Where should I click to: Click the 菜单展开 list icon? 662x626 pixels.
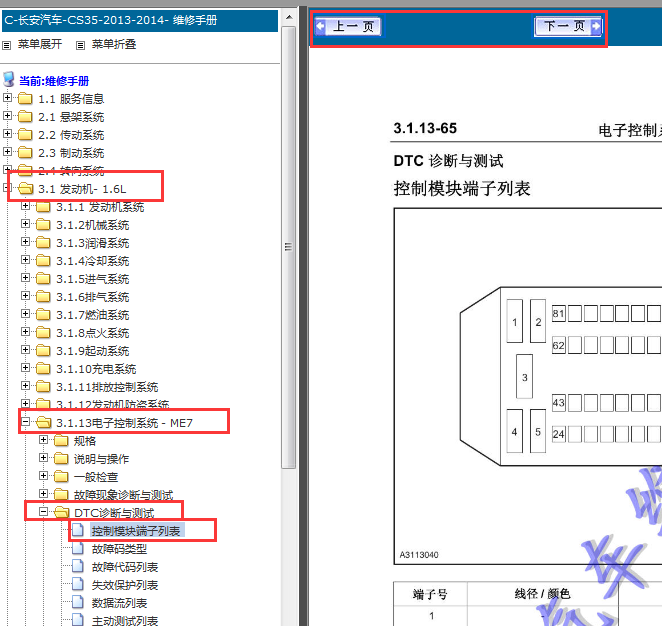click(x=7, y=45)
